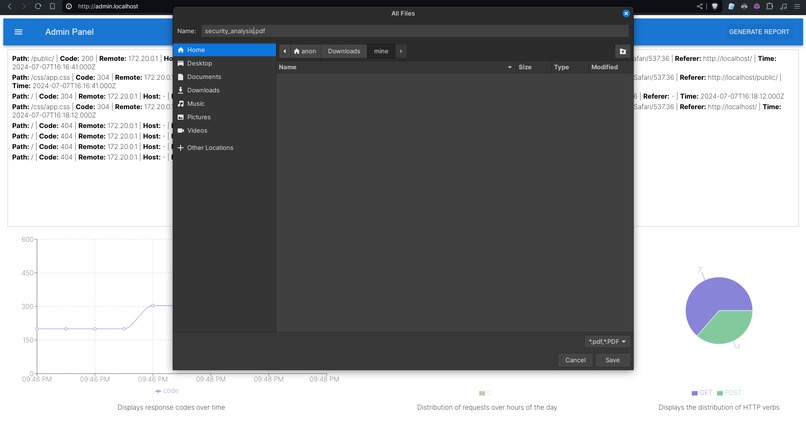Click the avatar face extension icon
Image resolution: width=806 pixels, height=421 pixels.
coord(744,6)
